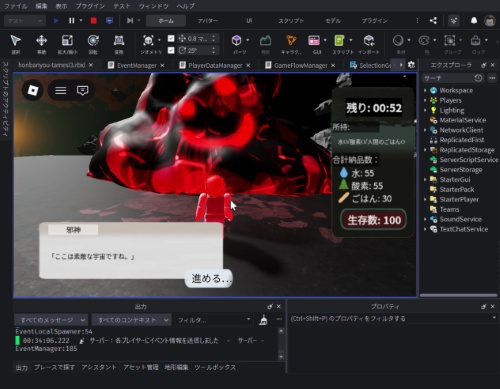Click the properties filter field

(392, 319)
